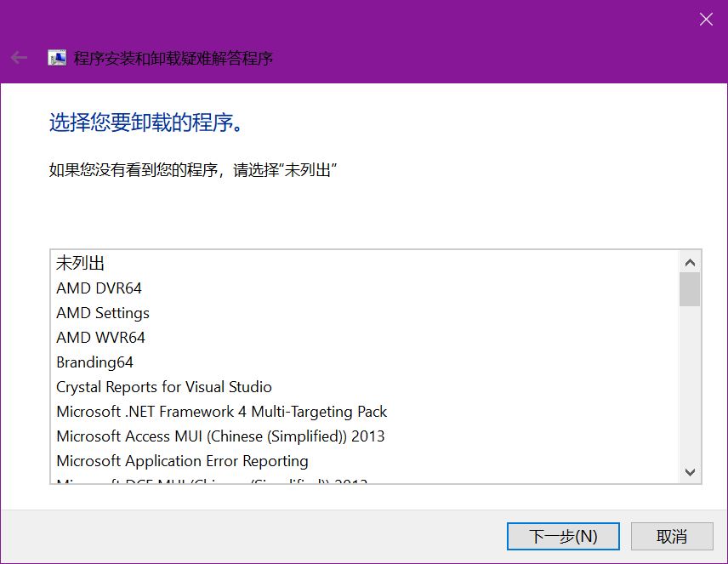
Task: Select Crystal Reports for Visual Studio
Action: point(164,387)
